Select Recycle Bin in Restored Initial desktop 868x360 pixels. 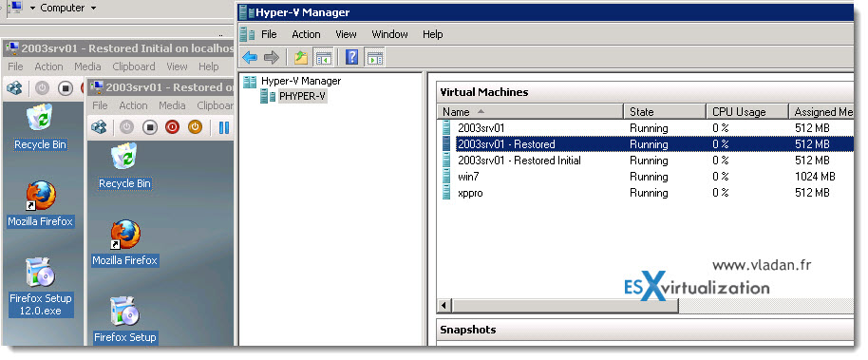[x=41, y=128]
